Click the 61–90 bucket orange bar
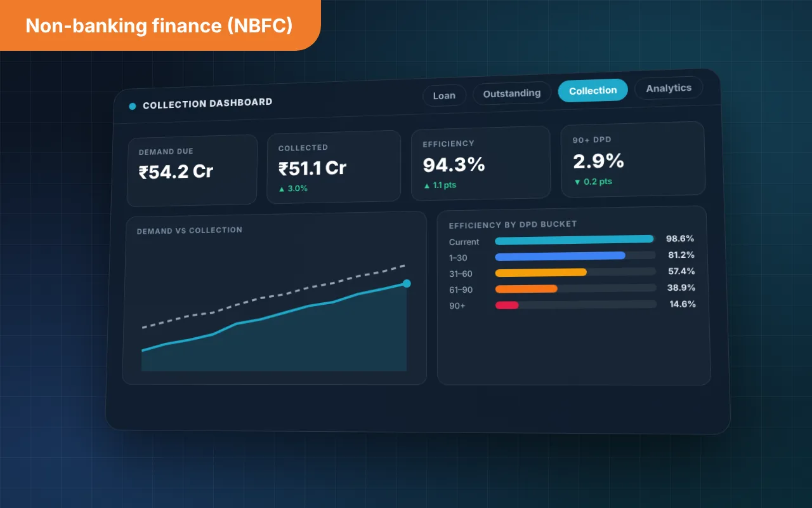The width and height of the screenshot is (812, 508). click(526, 289)
